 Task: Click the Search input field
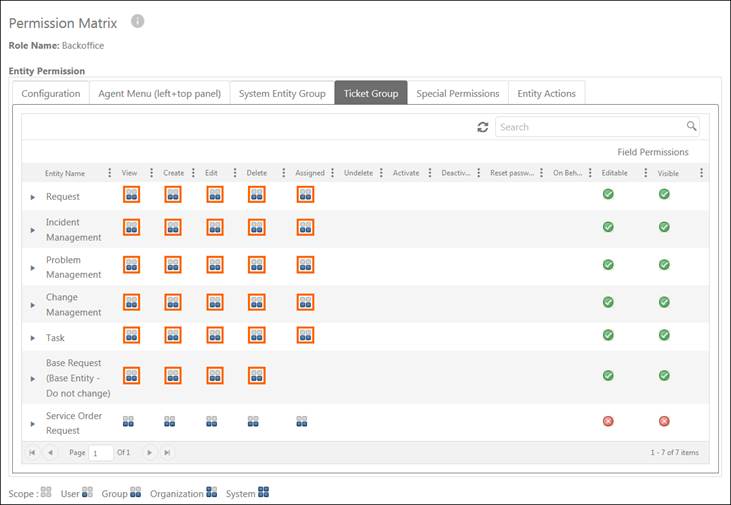coord(588,127)
